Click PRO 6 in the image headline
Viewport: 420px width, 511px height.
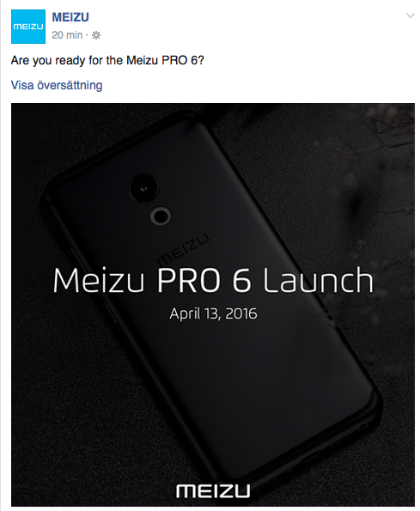coord(204,280)
